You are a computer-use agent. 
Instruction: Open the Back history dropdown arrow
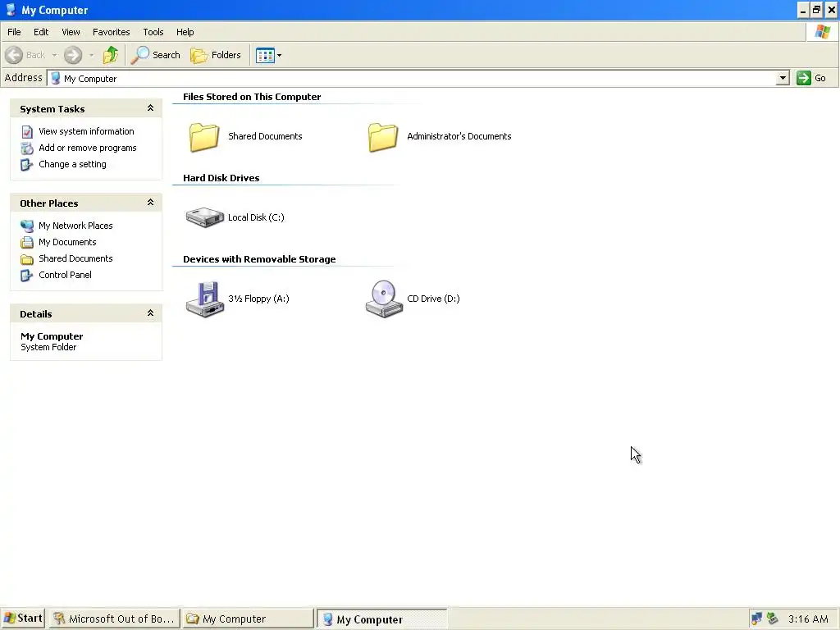(54, 55)
